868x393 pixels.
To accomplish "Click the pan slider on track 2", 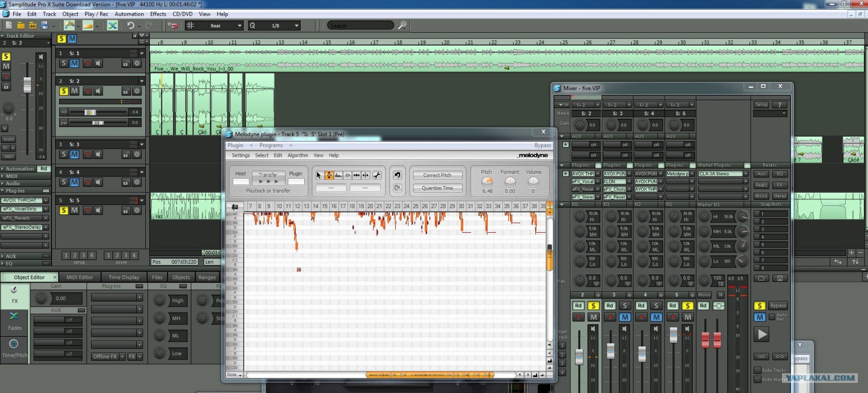I will tap(99, 122).
